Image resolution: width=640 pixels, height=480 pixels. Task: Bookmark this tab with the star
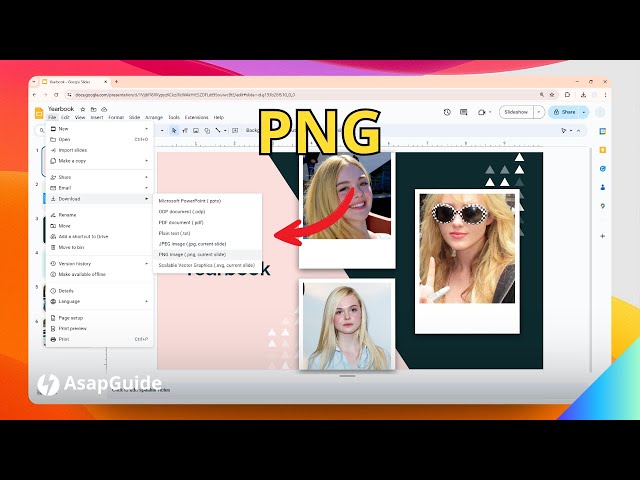point(552,95)
